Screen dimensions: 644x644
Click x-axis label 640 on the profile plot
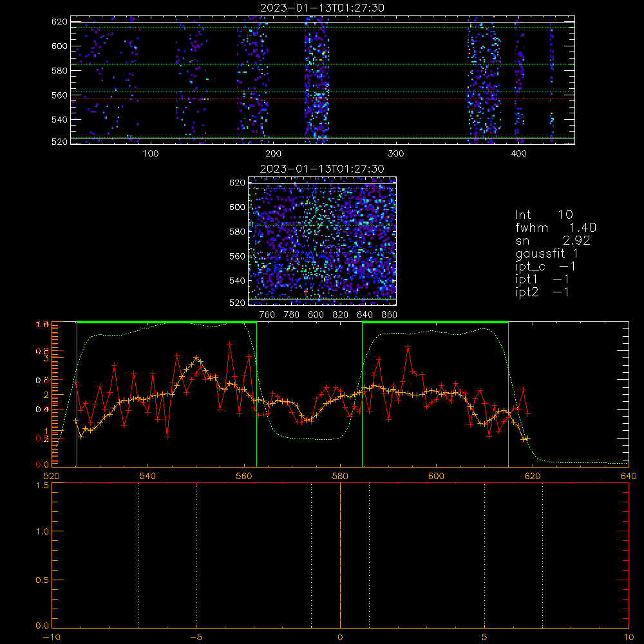pyautogui.click(x=629, y=477)
